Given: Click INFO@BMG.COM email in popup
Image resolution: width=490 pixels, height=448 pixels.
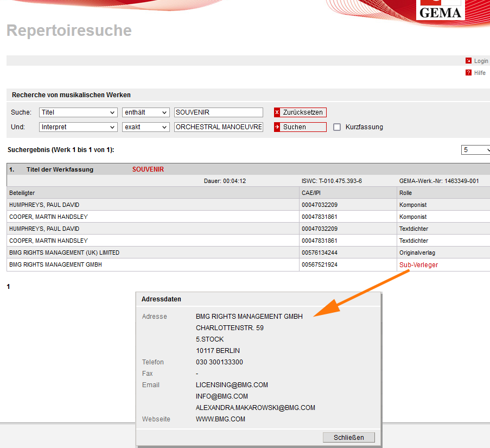Looking at the screenshot, I should pos(222,396).
